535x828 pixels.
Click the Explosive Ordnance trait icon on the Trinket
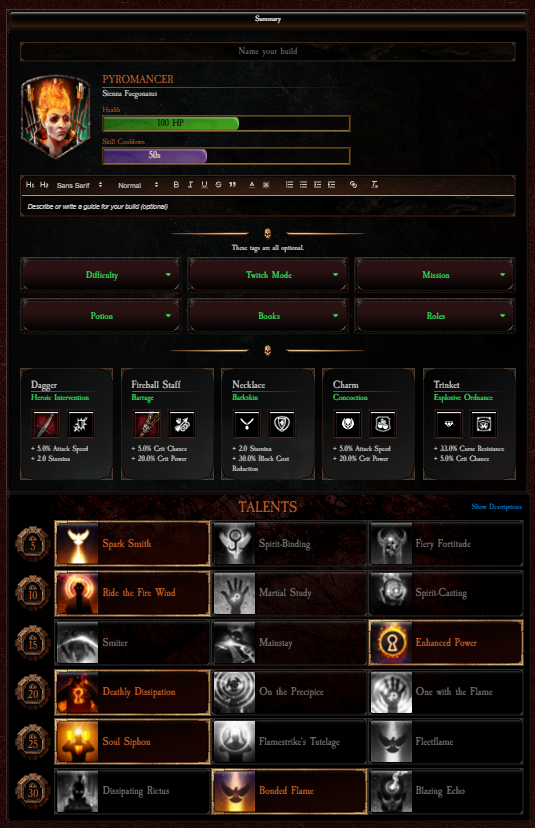(483, 424)
